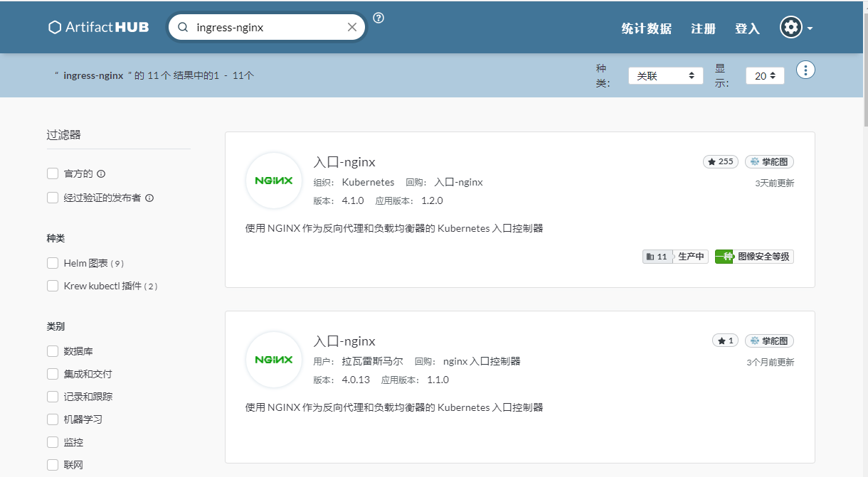Click the NGINX logo of first result

tap(274, 181)
